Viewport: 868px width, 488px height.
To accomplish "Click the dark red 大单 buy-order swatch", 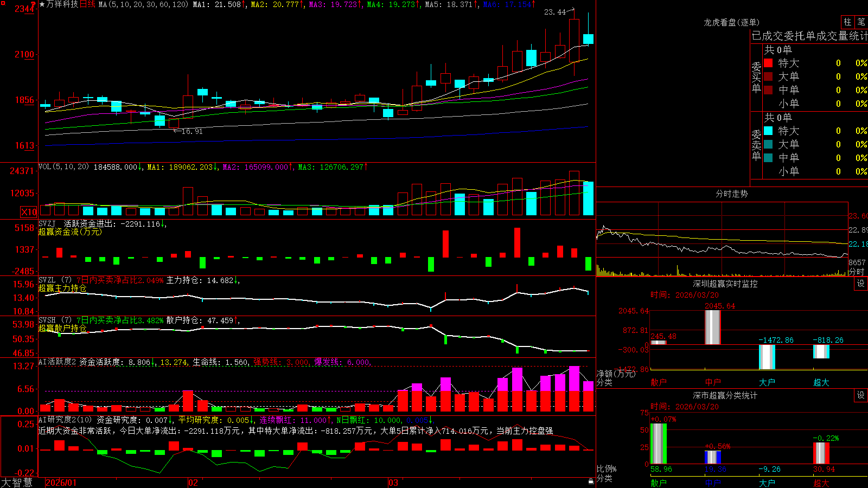I will coord(768,76).
